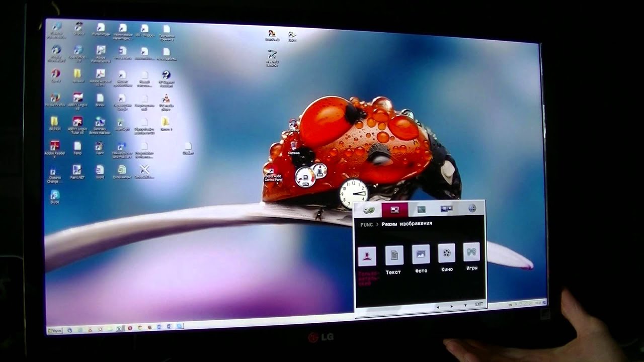Open the Adobe Reader X desktop icon

55,148
